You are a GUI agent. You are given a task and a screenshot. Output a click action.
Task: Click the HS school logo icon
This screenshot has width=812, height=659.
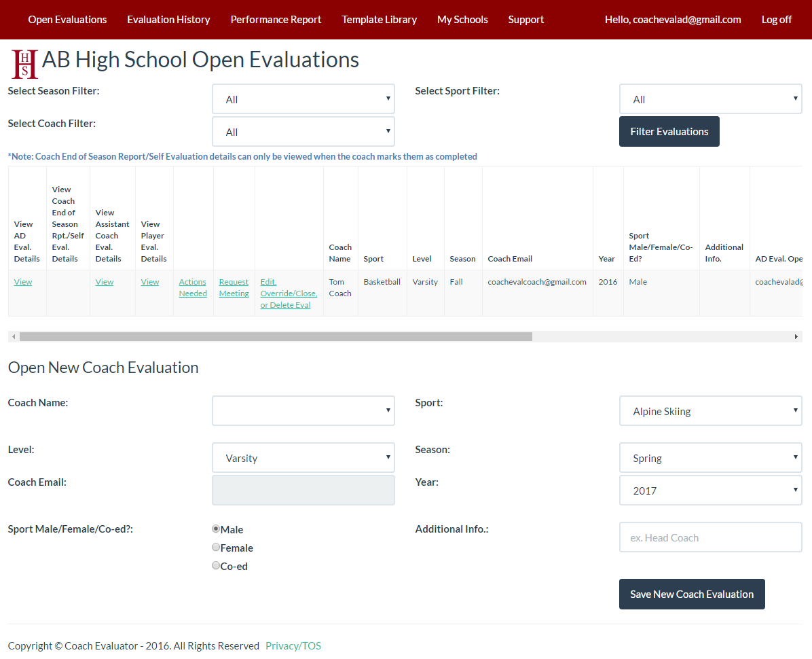25,65
